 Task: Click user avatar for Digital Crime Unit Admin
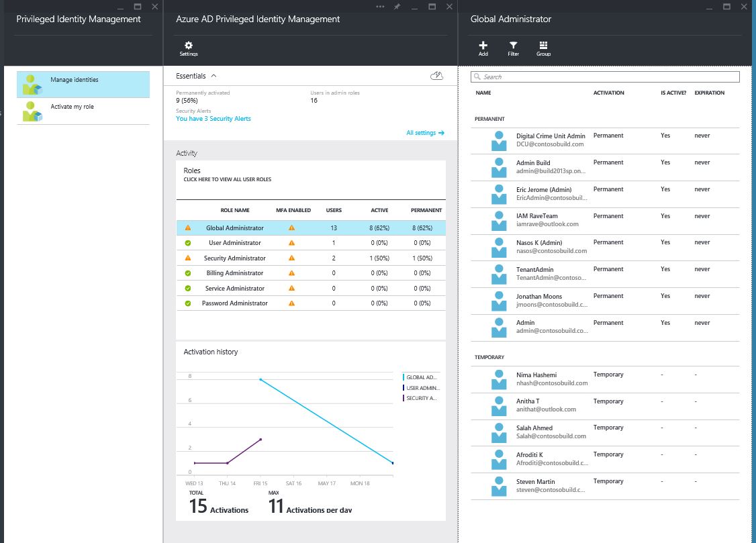pyautogui.click(x=499, y=141)
